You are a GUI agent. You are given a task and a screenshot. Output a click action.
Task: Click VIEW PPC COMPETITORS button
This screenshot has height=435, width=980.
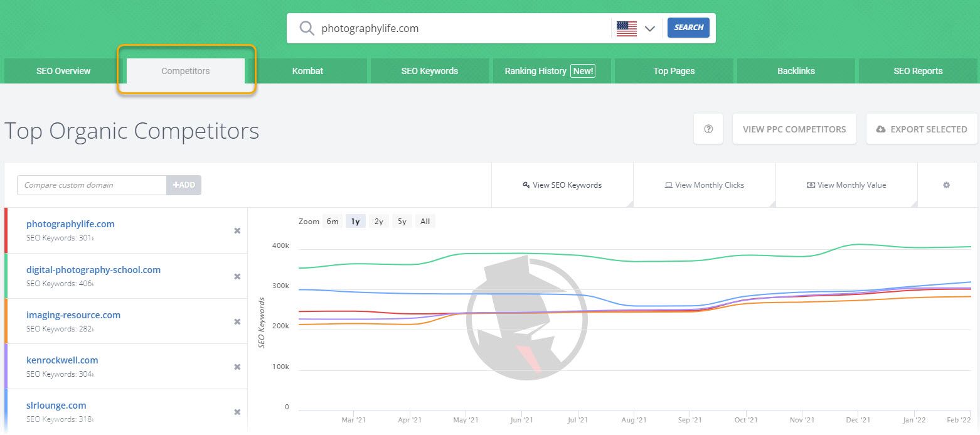tap(794, 129)
